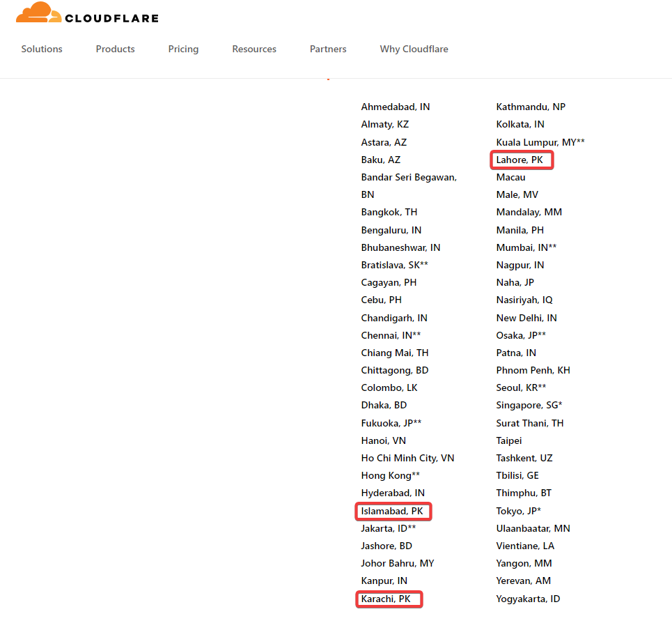This screenshot has width=672, height=630.
Task: Click Karachi, PK location
Action: 386,599
